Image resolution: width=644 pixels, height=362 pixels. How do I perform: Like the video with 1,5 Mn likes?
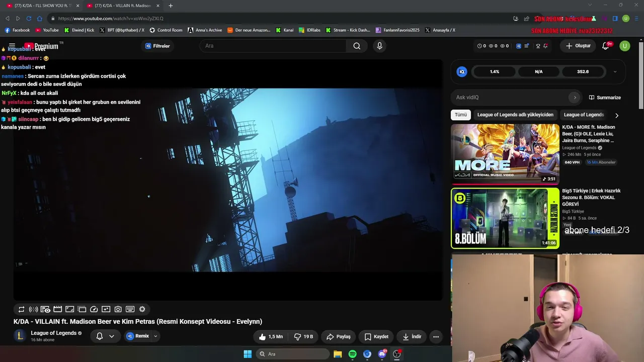(x=271, y=336)
